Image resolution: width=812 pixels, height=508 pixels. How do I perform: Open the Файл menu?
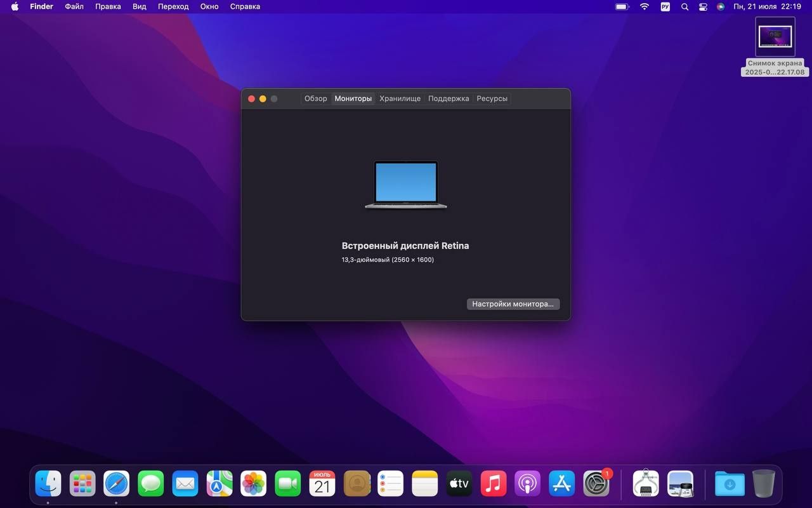point(74,6)
